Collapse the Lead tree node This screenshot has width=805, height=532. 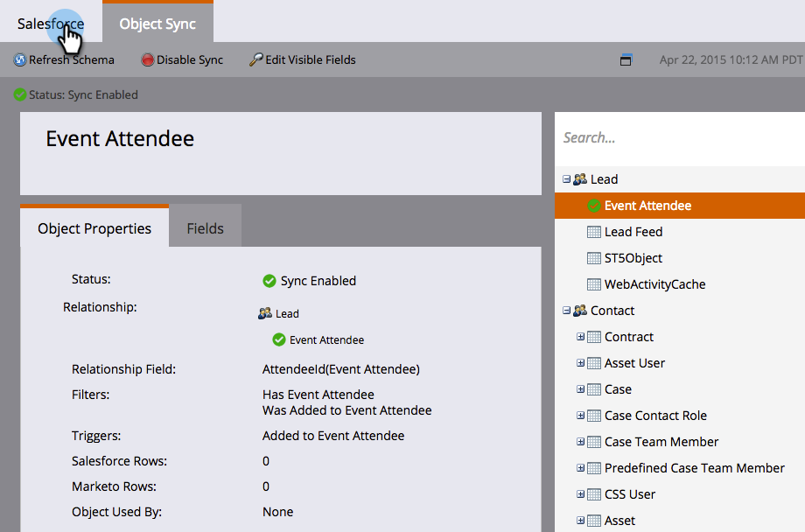tap(566, 179)
